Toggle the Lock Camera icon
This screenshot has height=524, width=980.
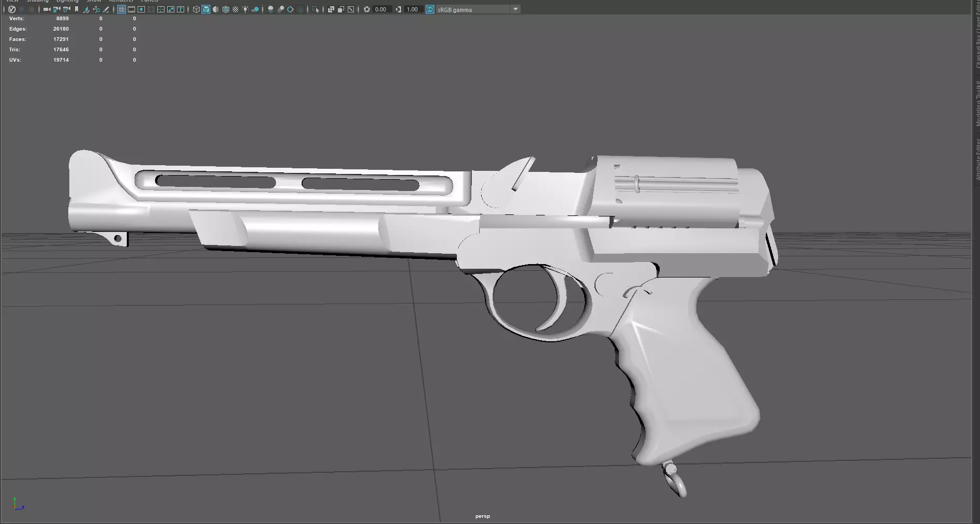tap(57, 9)
